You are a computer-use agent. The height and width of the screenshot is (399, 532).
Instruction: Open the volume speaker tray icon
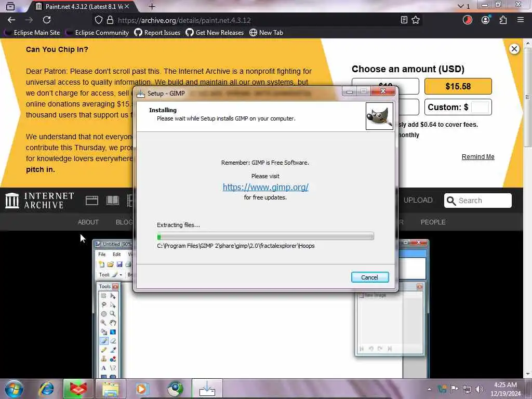(479, 389)
